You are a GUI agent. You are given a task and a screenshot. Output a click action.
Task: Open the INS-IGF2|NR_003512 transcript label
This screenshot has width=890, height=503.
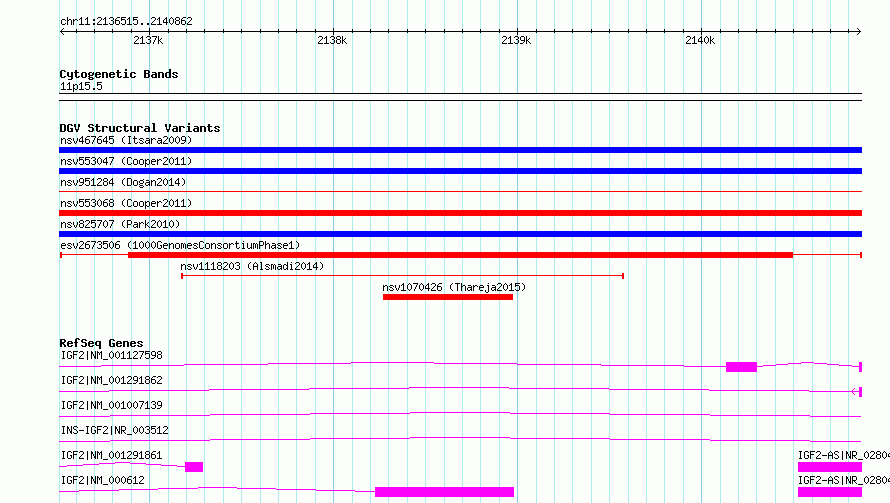point(114,430)
